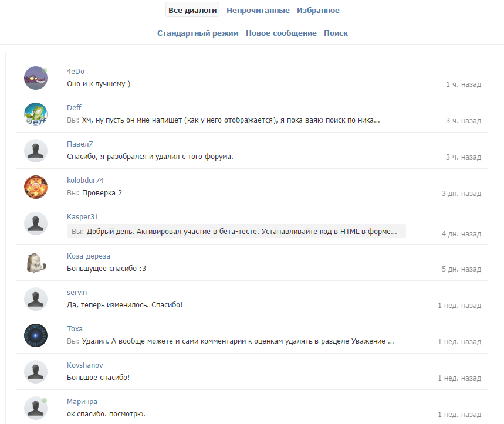Click Kasper31's default silhouette avatar
Screen dimensions: 504x424
pyautogui.click(x=36, y=223)
